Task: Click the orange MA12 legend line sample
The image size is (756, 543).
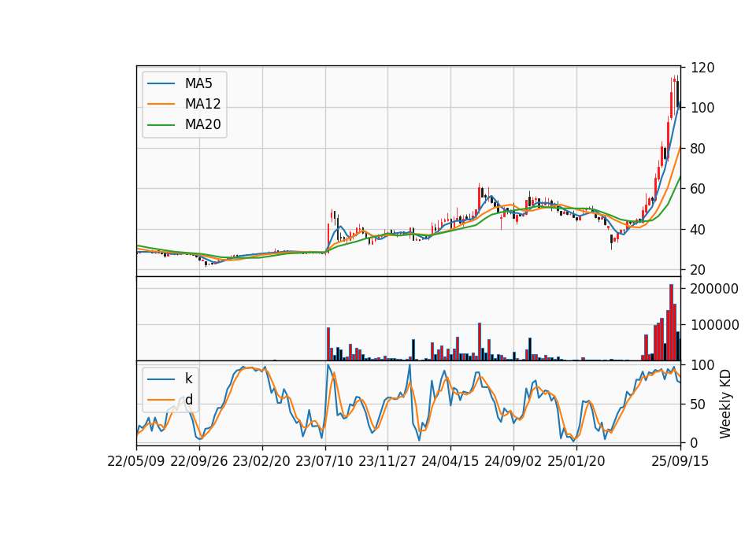Action: 161,104
